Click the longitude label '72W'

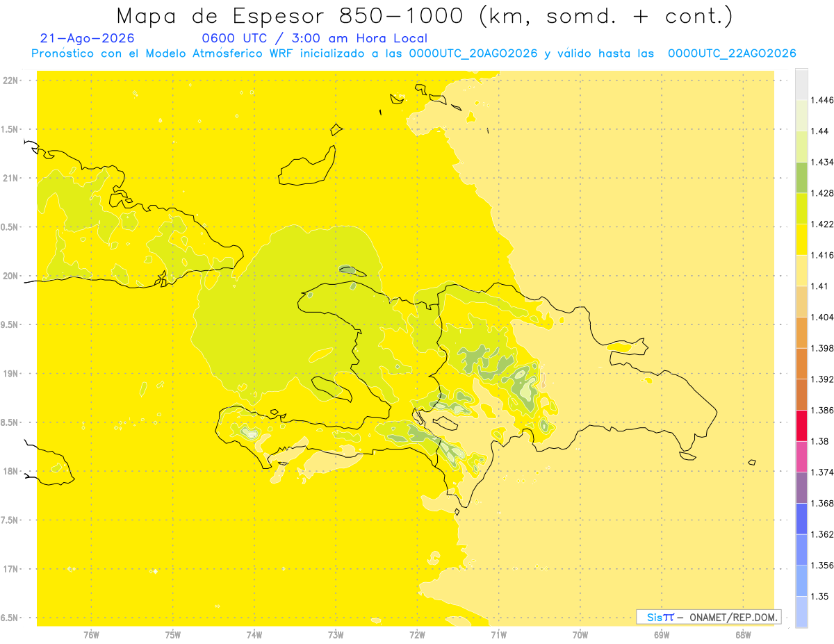(417, 635)
